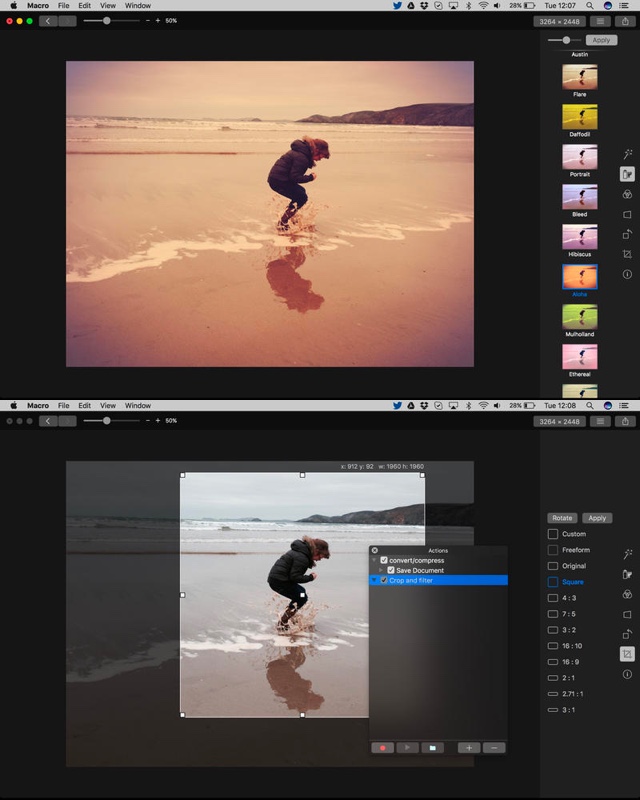
Task: Open the View menu in upper menu bar
Action: (x=108, y=6)
